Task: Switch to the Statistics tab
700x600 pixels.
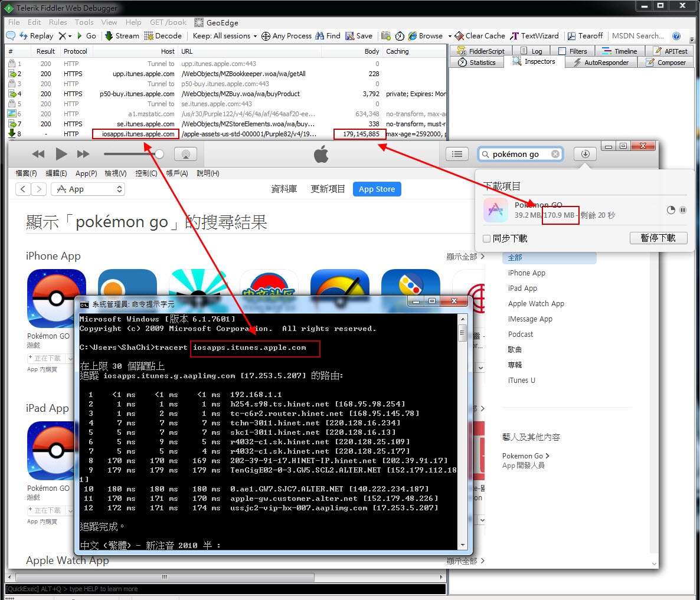Action: (x=477, y=63)
